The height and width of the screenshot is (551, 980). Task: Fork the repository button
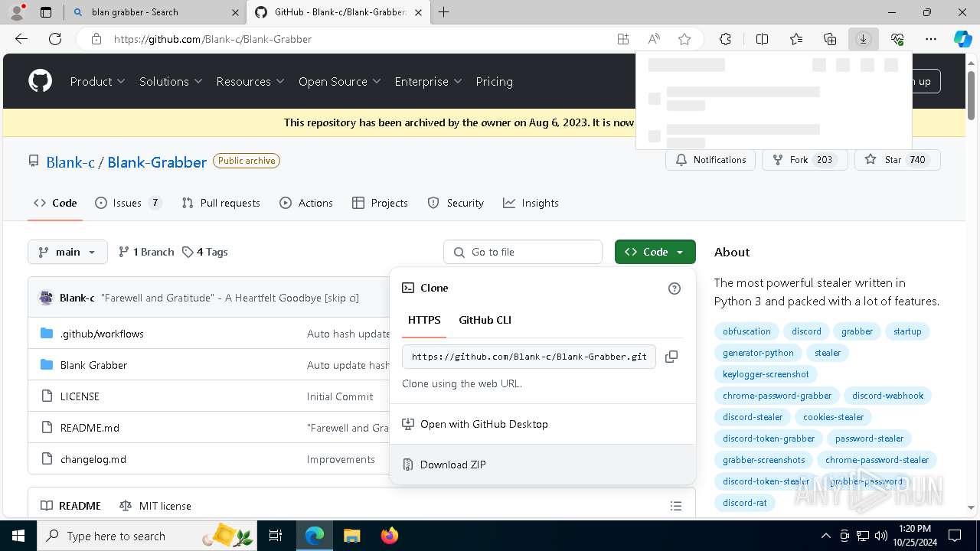[x=805, y=160]
